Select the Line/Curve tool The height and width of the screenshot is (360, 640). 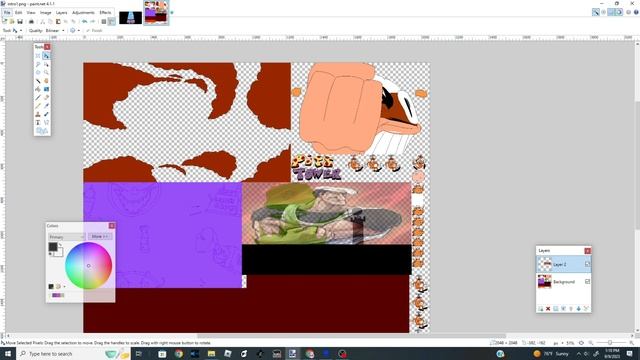click(x=46, y=122)
